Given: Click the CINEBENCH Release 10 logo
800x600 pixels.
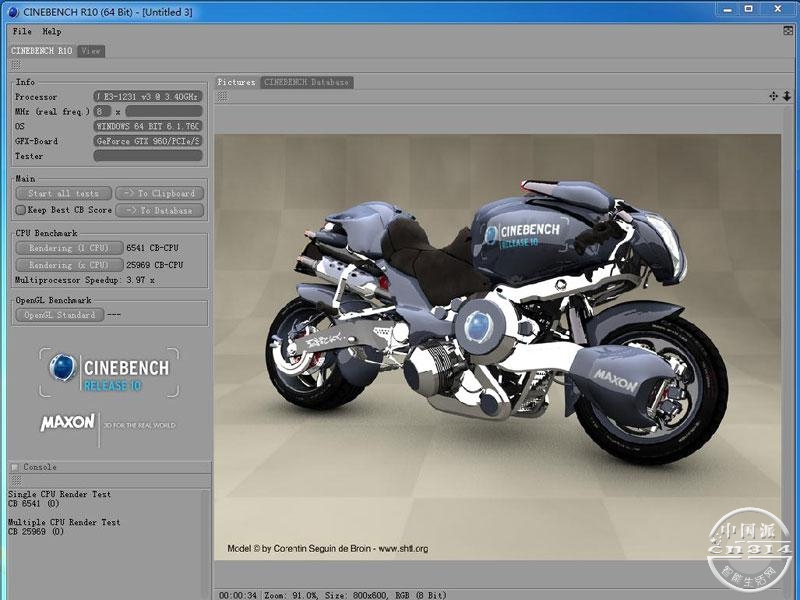Looking at the screenshot, I should [x=110, y=371].
